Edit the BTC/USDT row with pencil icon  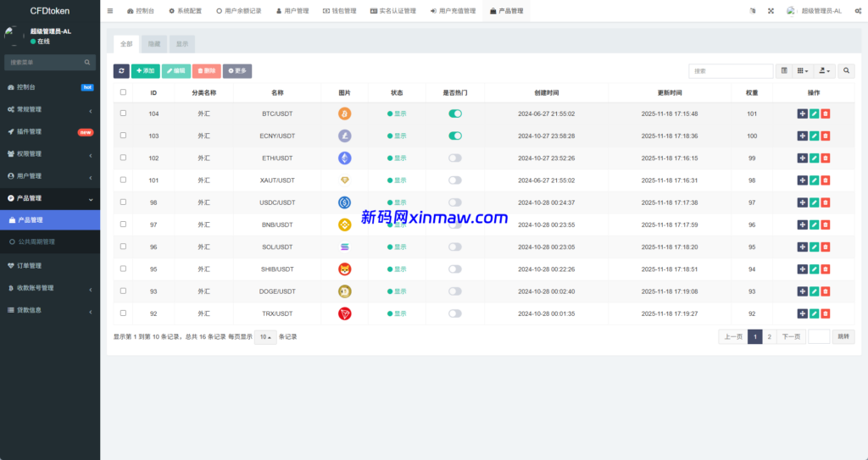(814, 114)
